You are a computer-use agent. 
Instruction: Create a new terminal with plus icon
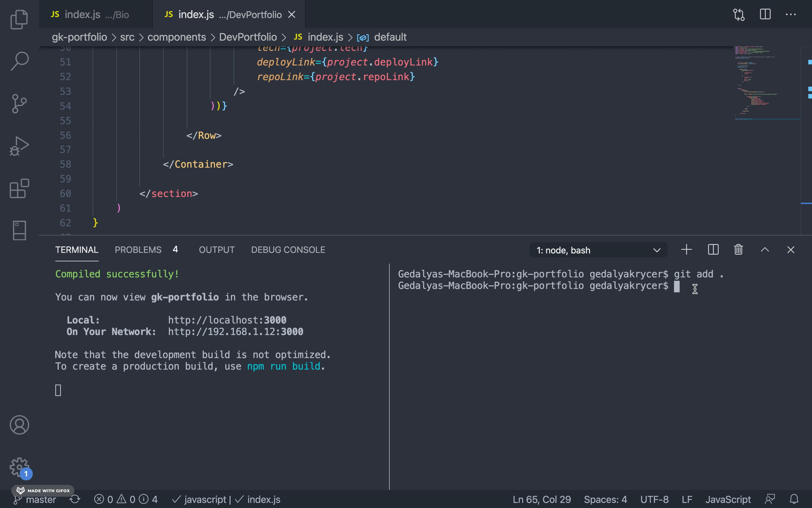click(687, 250)
